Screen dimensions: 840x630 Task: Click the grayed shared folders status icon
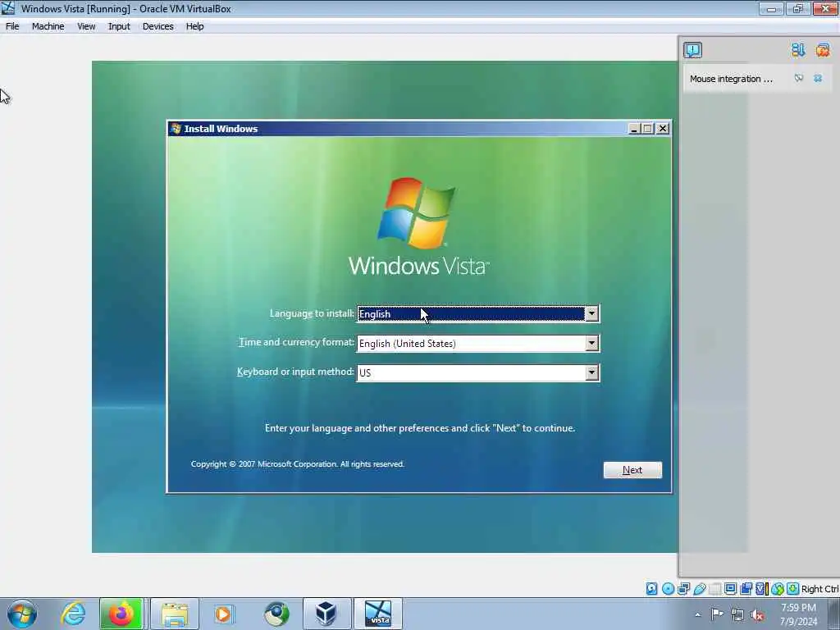[714, 589]
